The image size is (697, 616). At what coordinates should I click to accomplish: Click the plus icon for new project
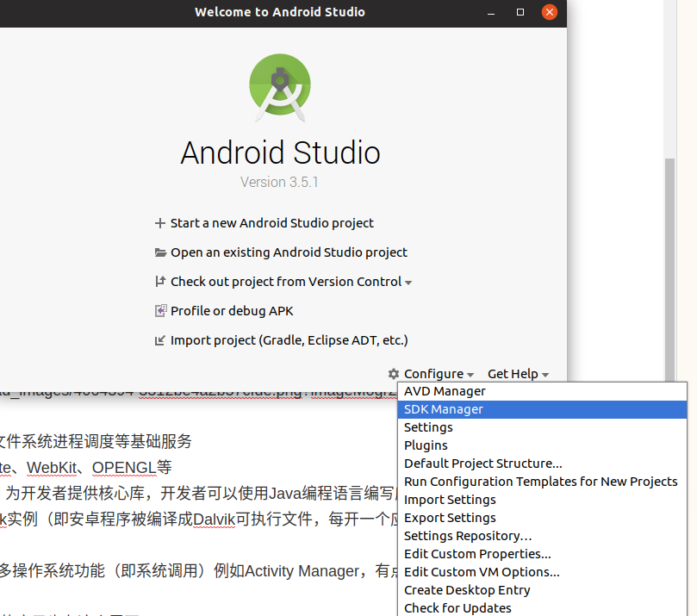tap(160, 223)
